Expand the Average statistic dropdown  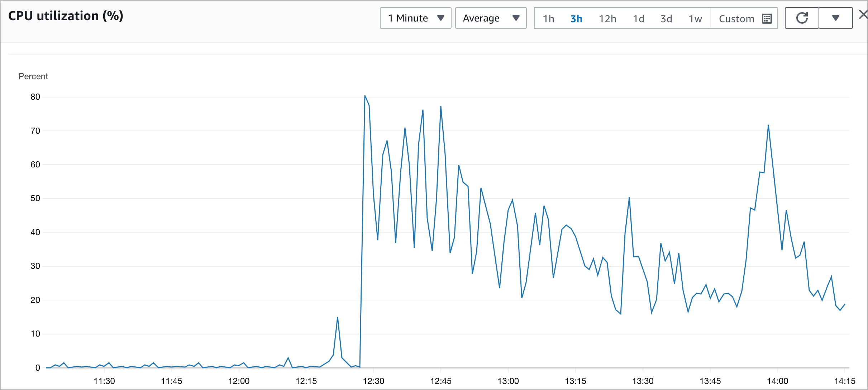pos(491,18)
